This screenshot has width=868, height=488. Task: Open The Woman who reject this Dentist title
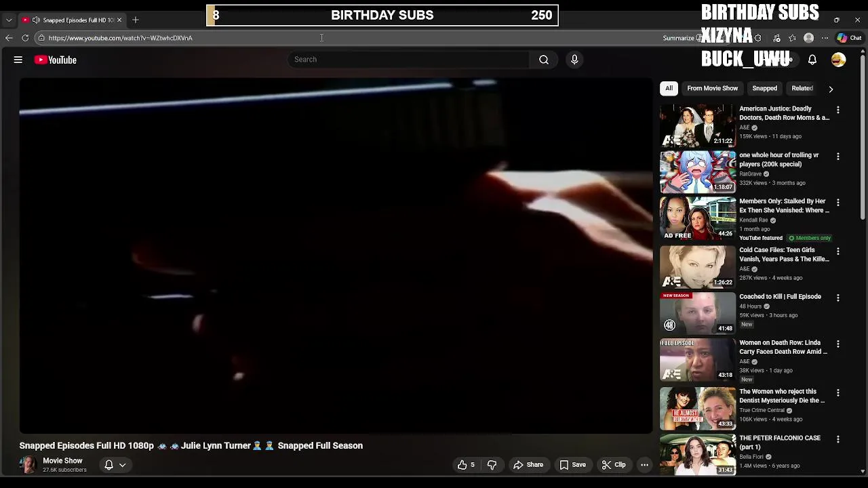pyautogui.click(x=782, y=396)
